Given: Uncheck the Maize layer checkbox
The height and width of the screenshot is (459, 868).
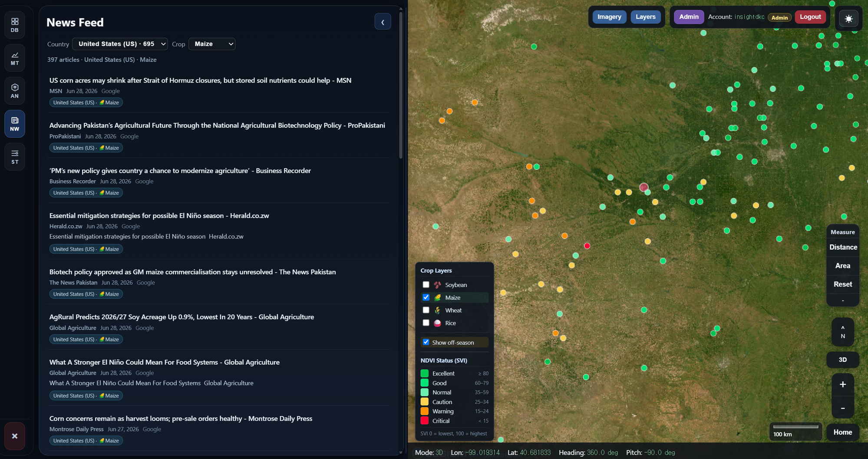Looking at the screenshot, I should pyautogui.click(x=426, y=297).
